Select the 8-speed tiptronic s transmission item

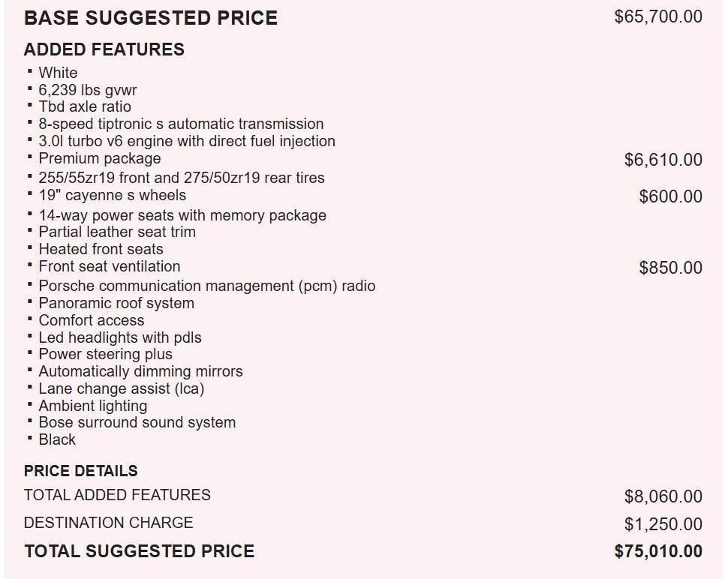(x=181, y=124)
